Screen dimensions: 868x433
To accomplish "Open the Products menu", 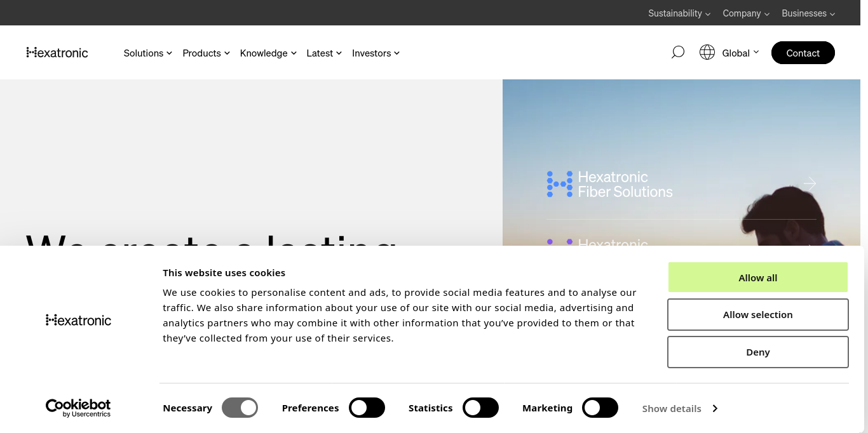I will (x=207, y=53).
